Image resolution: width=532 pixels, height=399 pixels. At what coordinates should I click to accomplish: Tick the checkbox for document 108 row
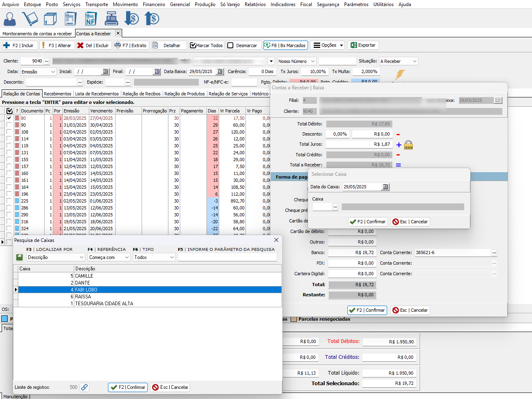tap(9, 132)
